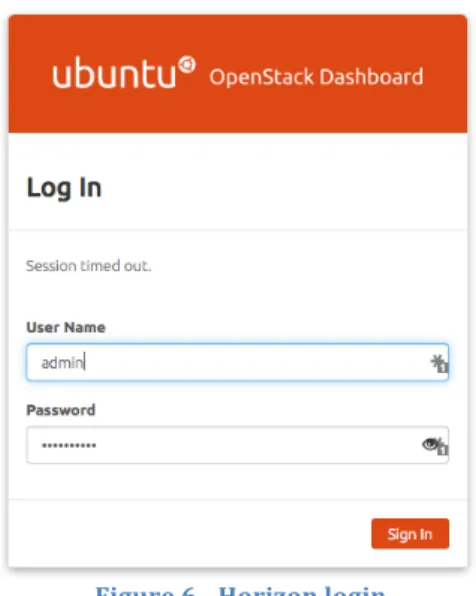The height and width of the screenshot is (596, 476).
Task: Focus the User Name input field
Action: pos(237,362)
